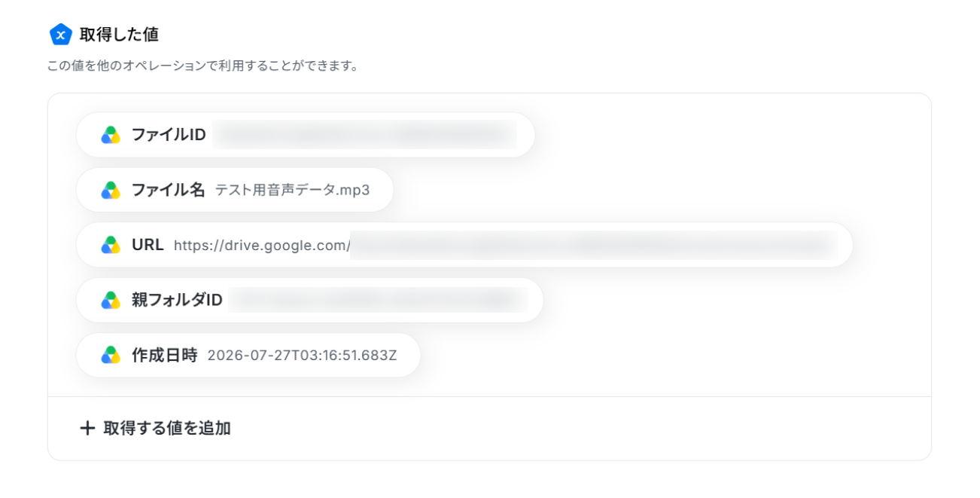The image size is (980, 498).
Task: Click the 取得する値を追加 button text
Action: 167,428
